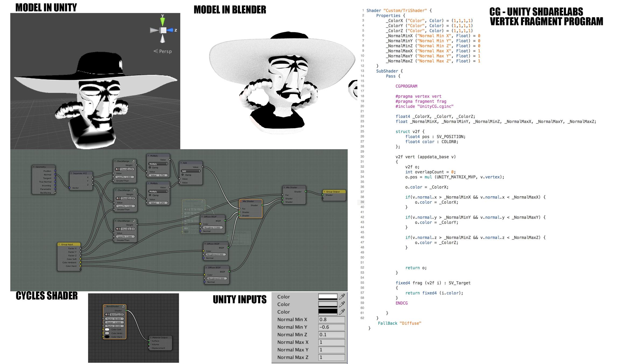Image resolution: width=619 pixels, height=364 pixels.
Task: Click the Position output socket on Geometry node
Action: click(55, 171)
